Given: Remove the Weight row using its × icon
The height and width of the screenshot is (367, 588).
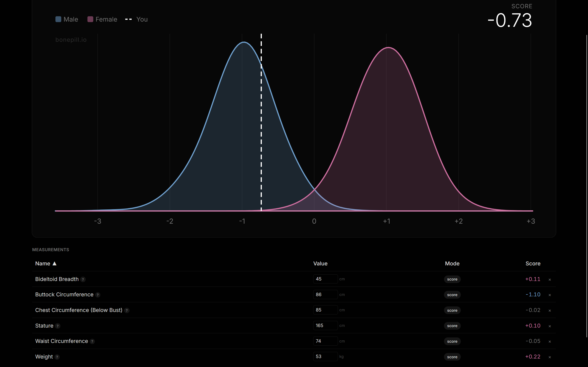Looking at the screenshot, I should point(550,357).
